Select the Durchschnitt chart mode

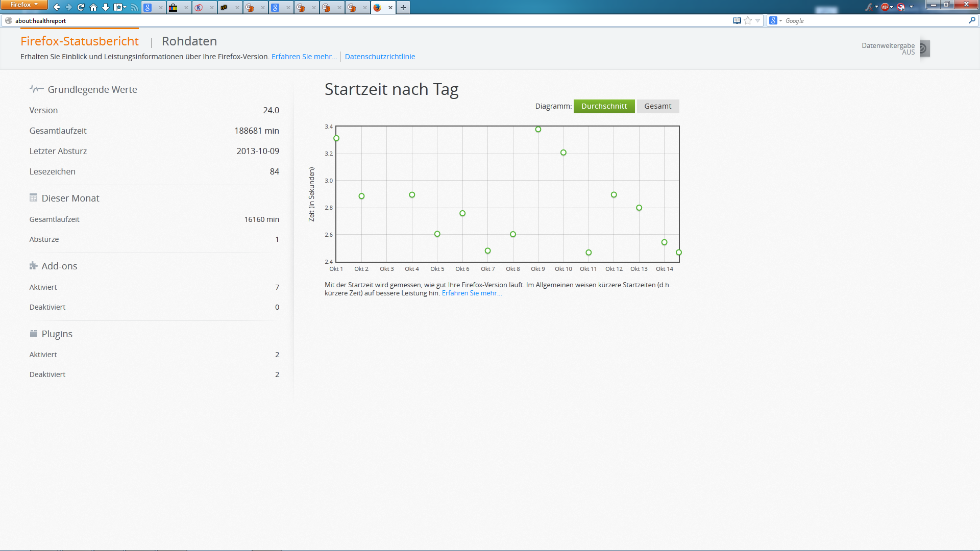tap(604, 106)
